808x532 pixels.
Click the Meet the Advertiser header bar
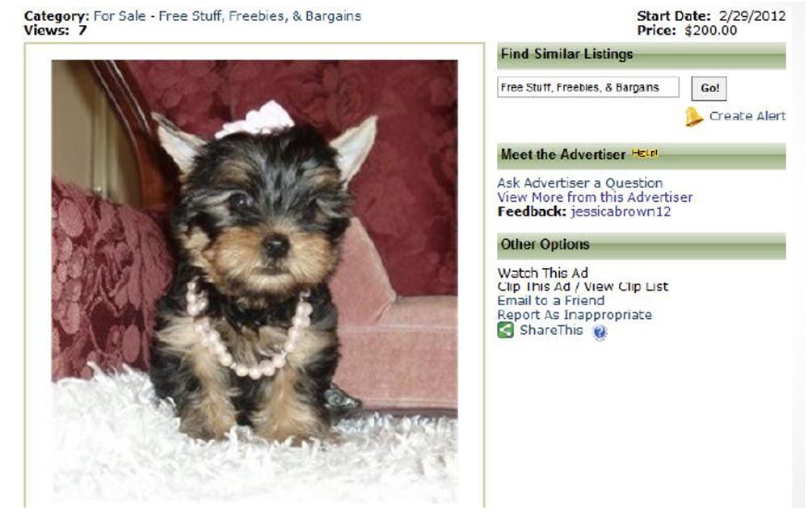(x=642, y=156)
